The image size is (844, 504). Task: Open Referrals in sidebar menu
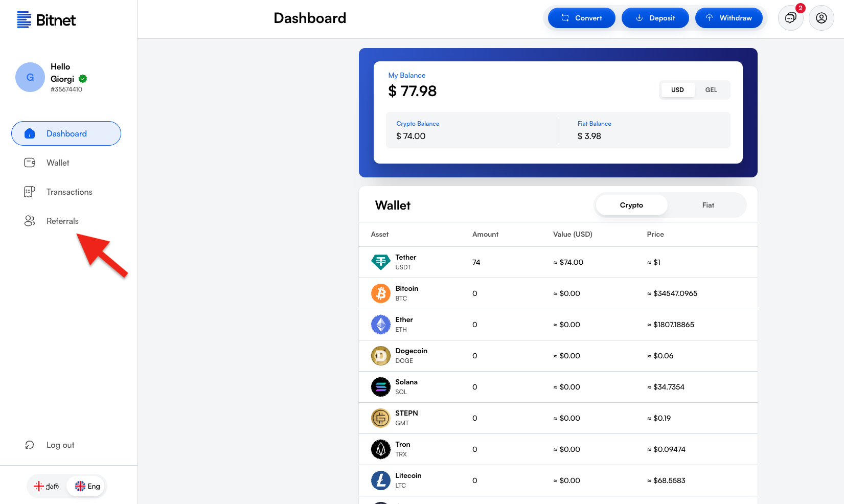click(x=66, y=221)
